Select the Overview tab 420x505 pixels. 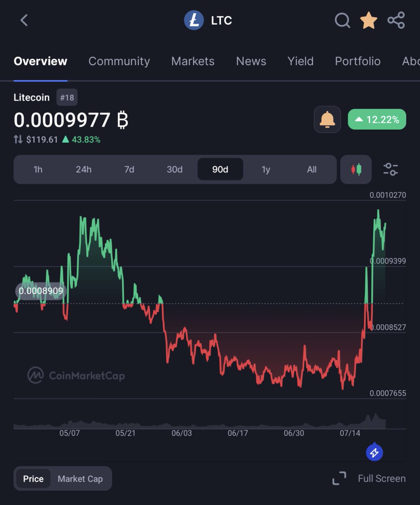[x=40, y=61]
